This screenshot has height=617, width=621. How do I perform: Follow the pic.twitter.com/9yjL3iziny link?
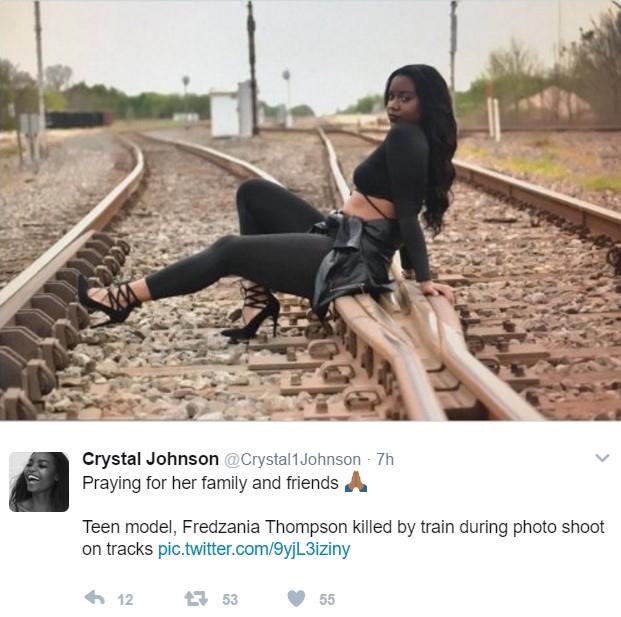click(x=254, y=549)
